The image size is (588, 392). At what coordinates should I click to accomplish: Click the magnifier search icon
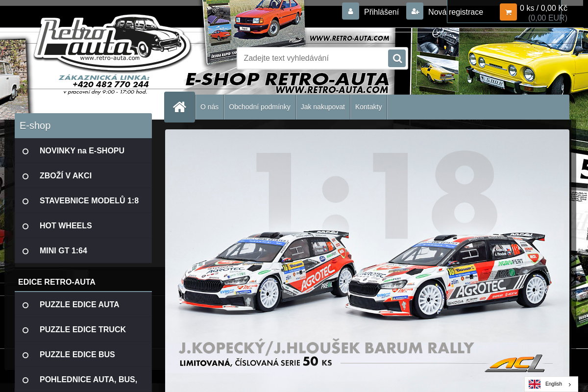point(396,58)
